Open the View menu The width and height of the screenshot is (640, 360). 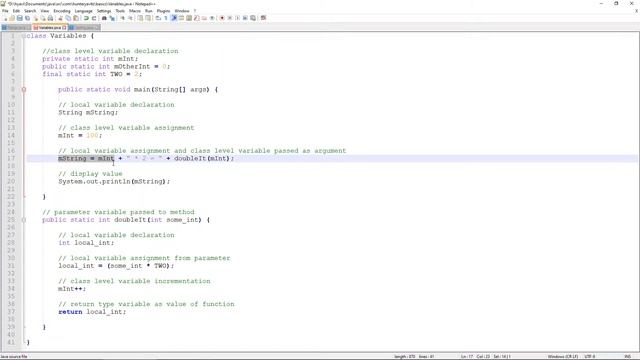tap(45, 11)
